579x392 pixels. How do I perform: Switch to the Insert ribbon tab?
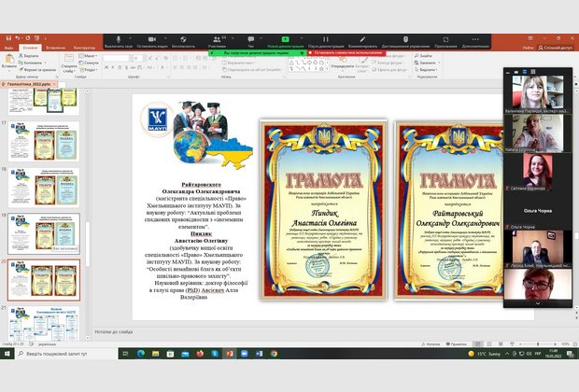click(x=56, y=47)
